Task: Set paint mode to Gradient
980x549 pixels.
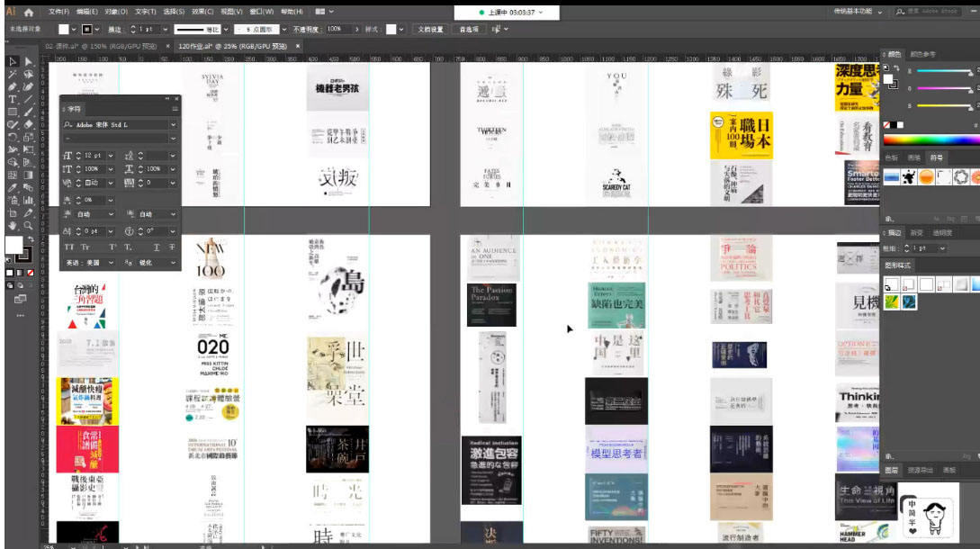Action: 20,273
